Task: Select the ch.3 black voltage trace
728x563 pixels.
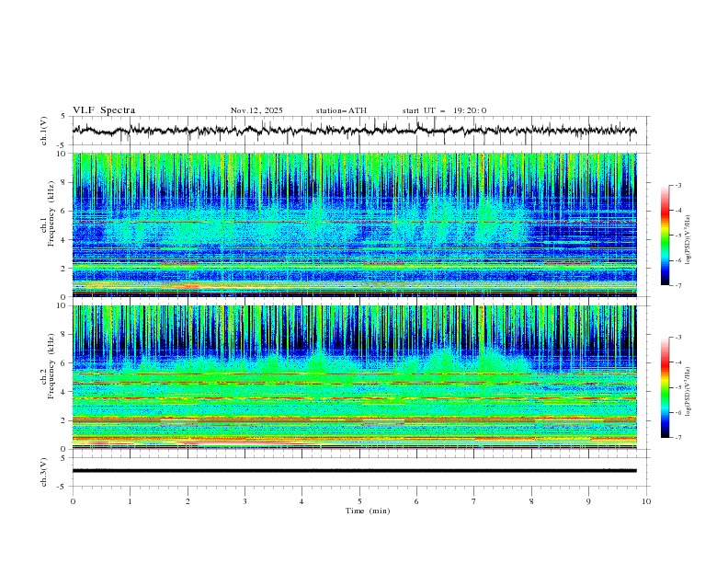Action: point(355,471)
